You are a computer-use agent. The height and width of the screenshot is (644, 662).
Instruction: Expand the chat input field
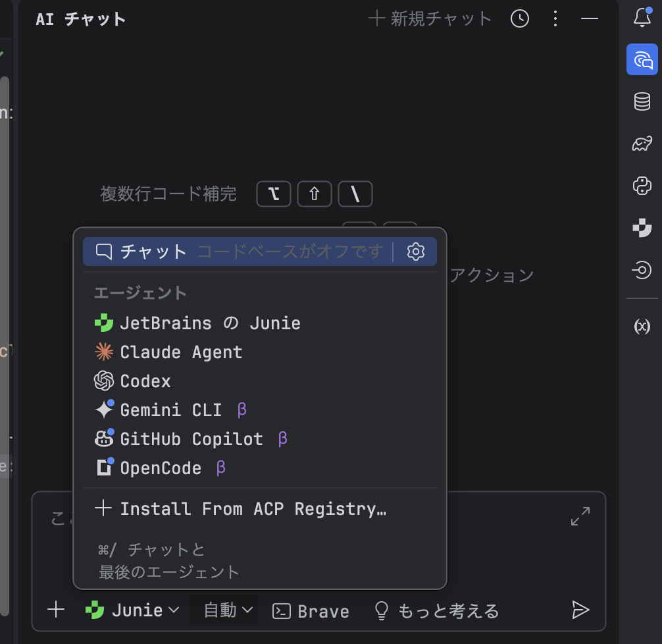tap(580, 516)
